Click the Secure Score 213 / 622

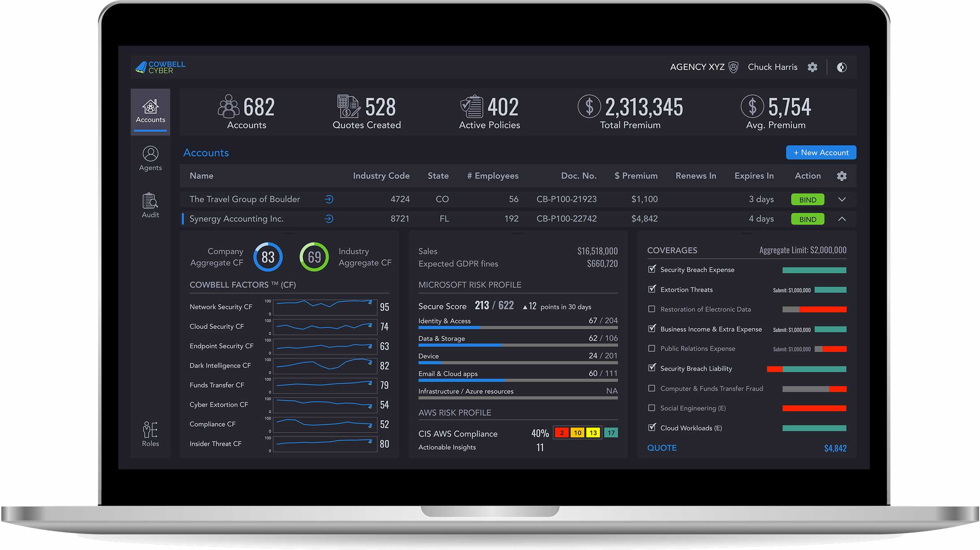pyautogui.click(x=494, y=305)
